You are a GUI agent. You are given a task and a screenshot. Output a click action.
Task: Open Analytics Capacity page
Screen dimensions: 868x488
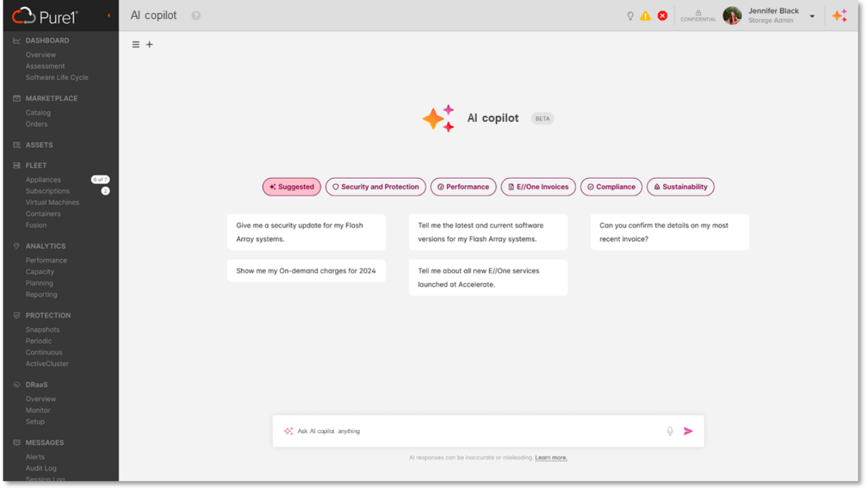(x=40, y=272)
